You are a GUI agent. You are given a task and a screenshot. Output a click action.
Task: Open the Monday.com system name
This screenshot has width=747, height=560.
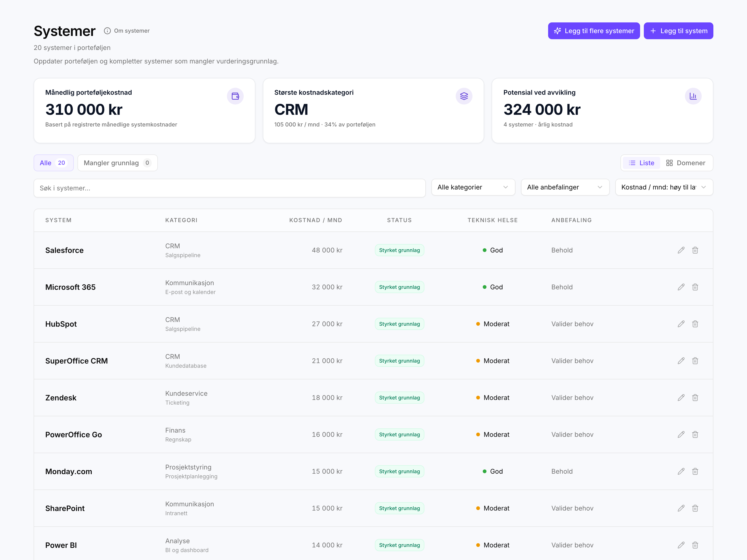pos(69,471)
